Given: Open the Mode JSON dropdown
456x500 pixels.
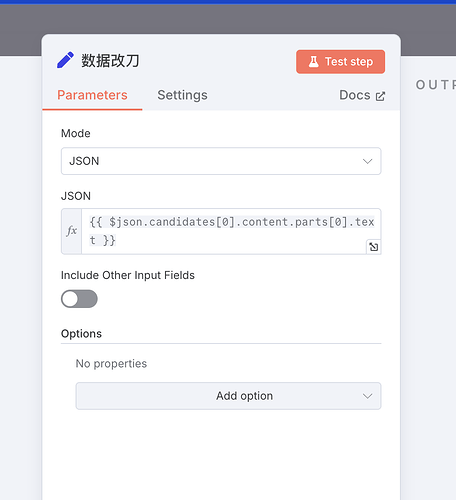Looking at the screenshot, I should 221,161.
